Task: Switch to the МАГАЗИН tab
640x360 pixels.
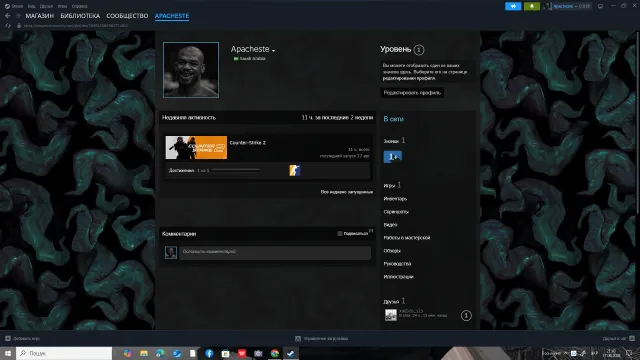Action: [x=40, y=16]
